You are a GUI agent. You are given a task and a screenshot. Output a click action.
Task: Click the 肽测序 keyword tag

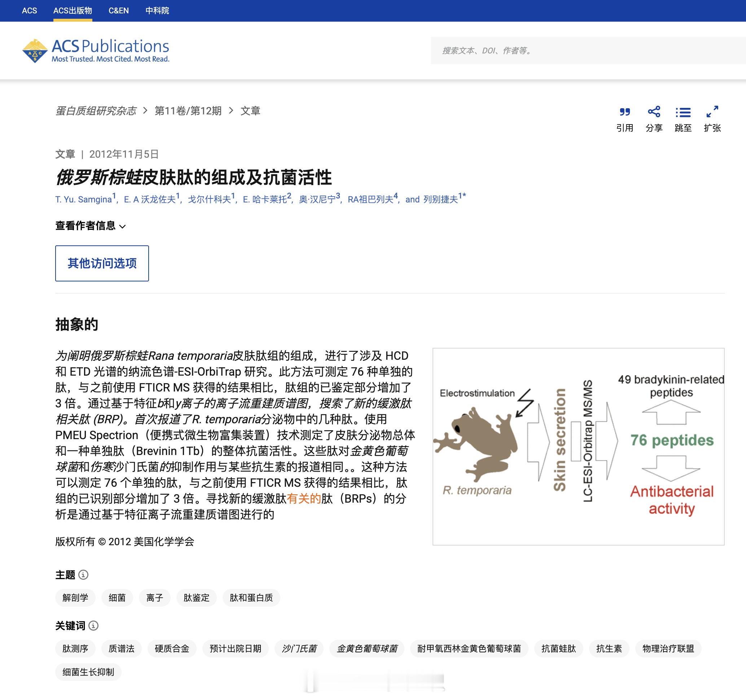tap(75, 648)
